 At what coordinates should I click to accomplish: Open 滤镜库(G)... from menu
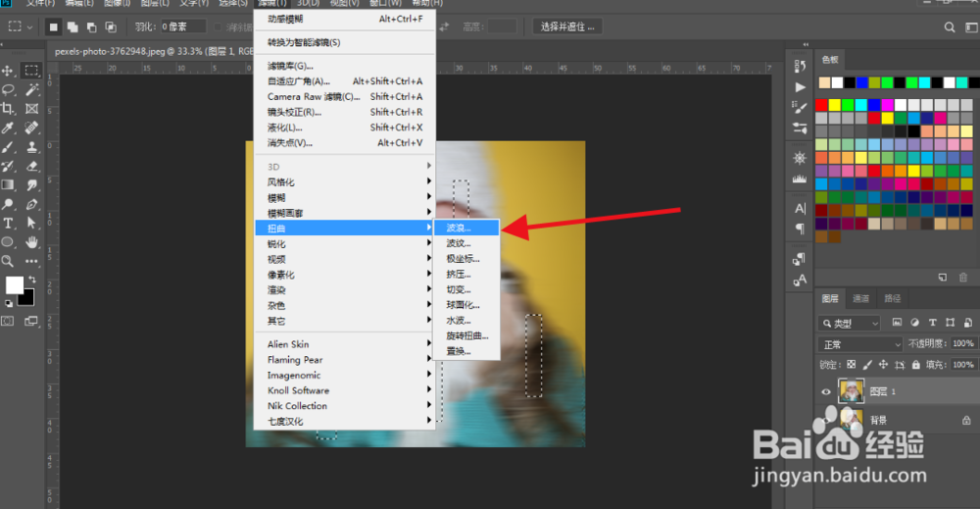pos(345,66)
